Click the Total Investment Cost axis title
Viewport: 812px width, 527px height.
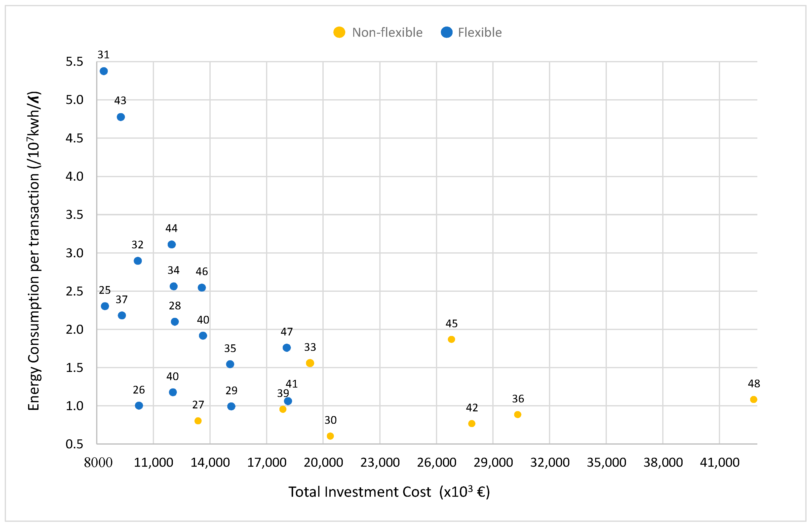pyautogui.click(x=389, y=492)
